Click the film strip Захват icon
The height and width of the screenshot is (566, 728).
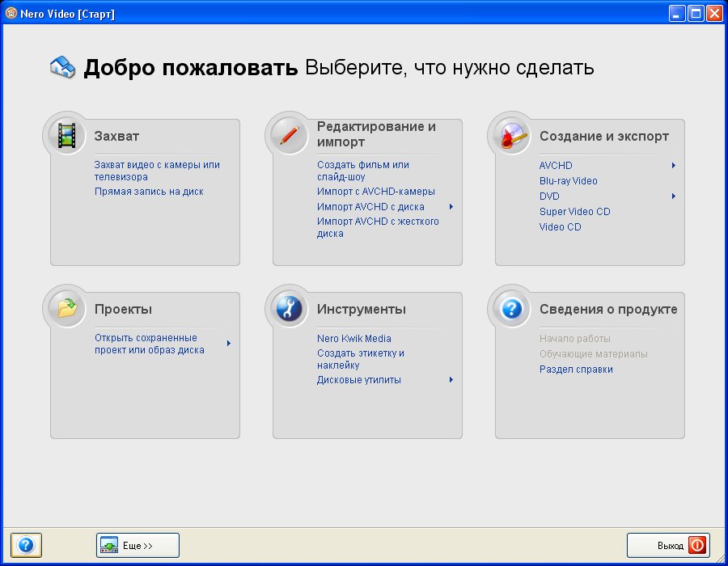pyautogui.click(x=66, y=136)
